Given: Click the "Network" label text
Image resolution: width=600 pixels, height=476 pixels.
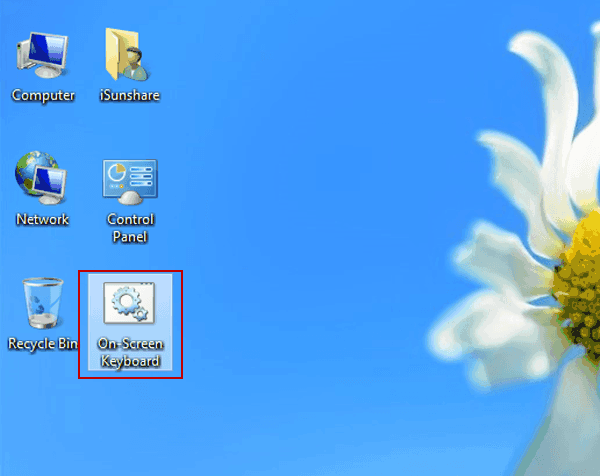Looking at the screenshot, I should click(x=42, y=219).
